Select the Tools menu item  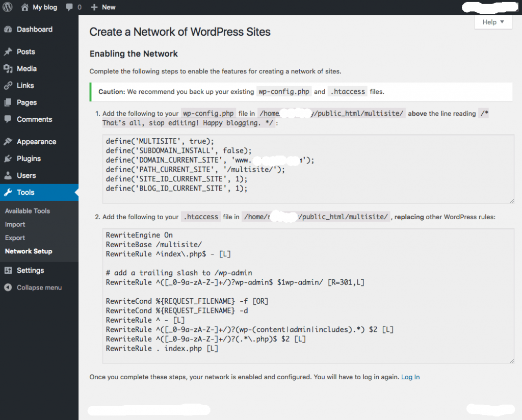click(x=39, y=192)
